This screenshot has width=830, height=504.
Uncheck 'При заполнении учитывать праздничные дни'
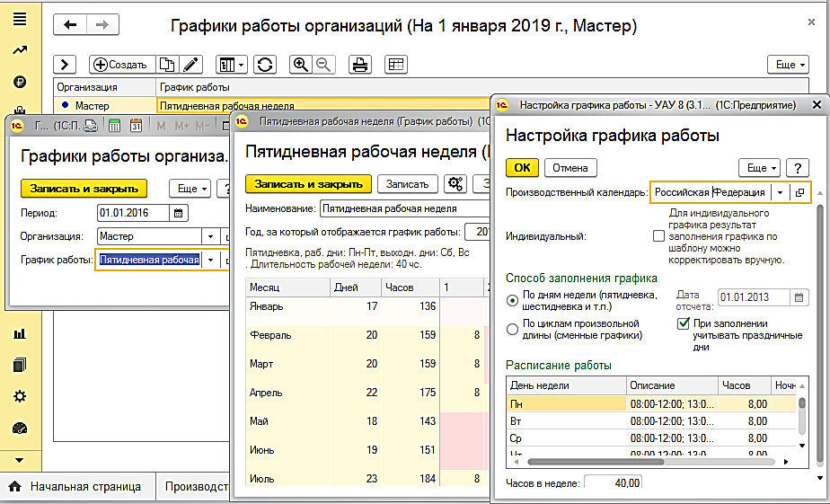tap(683, 323)
